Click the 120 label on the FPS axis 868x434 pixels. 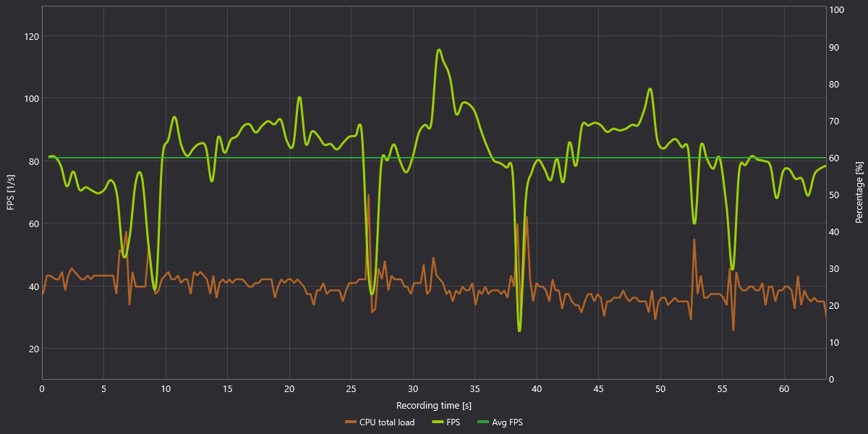(30, 36)
